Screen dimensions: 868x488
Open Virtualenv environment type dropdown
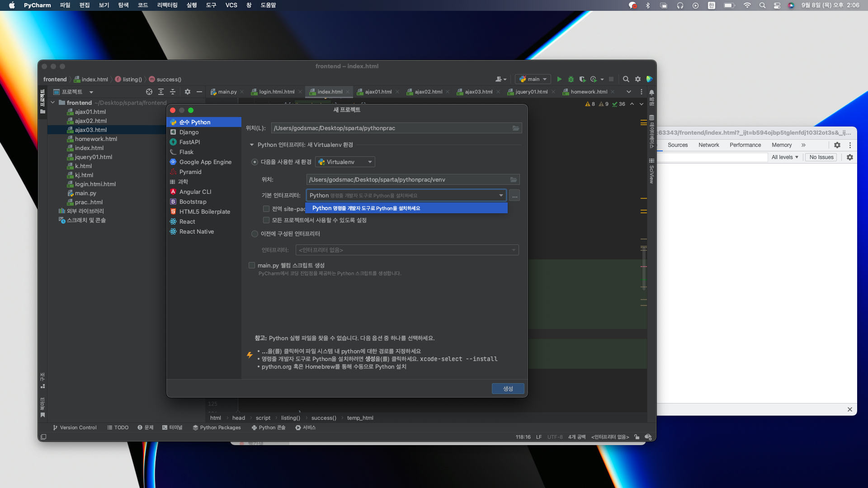pos(345,162)
